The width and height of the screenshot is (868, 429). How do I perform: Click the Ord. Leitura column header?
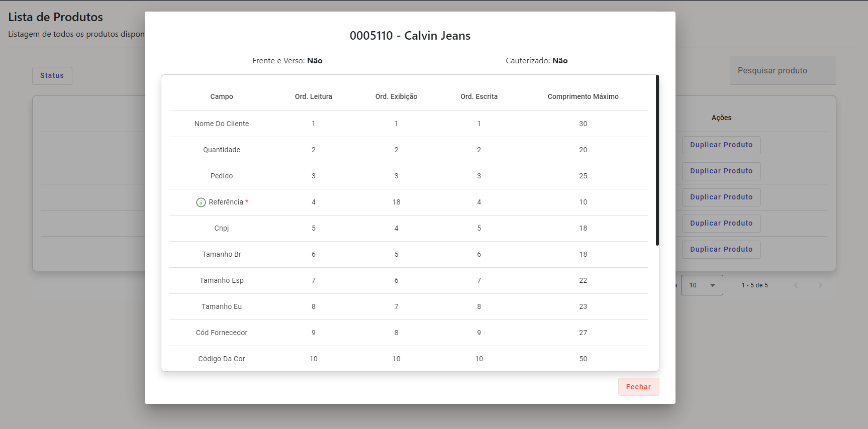313,97
